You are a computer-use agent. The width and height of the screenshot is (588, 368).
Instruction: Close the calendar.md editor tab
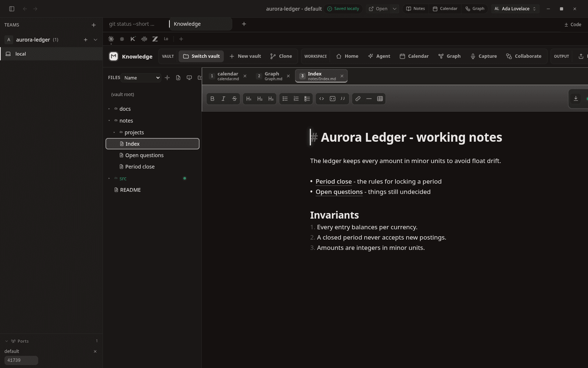coord(245,76)
